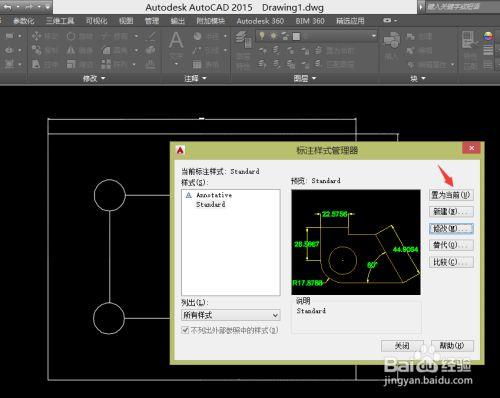Toggle the layer freeze sun icon
Viewport: 500px width, 398px height.
click(273, 36)
